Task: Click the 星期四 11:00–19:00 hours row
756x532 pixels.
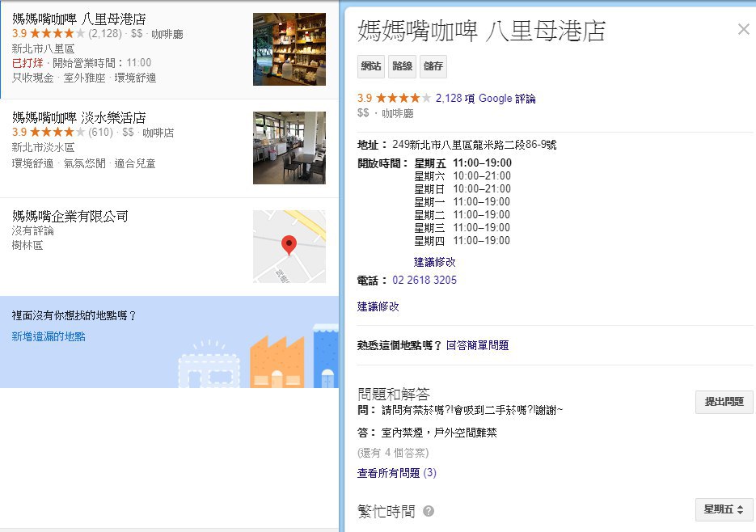Action: (x=462, y=241)
